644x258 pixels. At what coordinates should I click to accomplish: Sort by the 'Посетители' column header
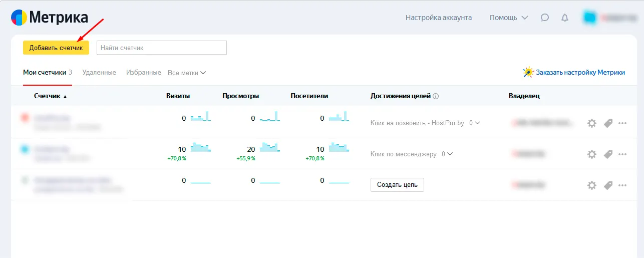tap(309, 96)
